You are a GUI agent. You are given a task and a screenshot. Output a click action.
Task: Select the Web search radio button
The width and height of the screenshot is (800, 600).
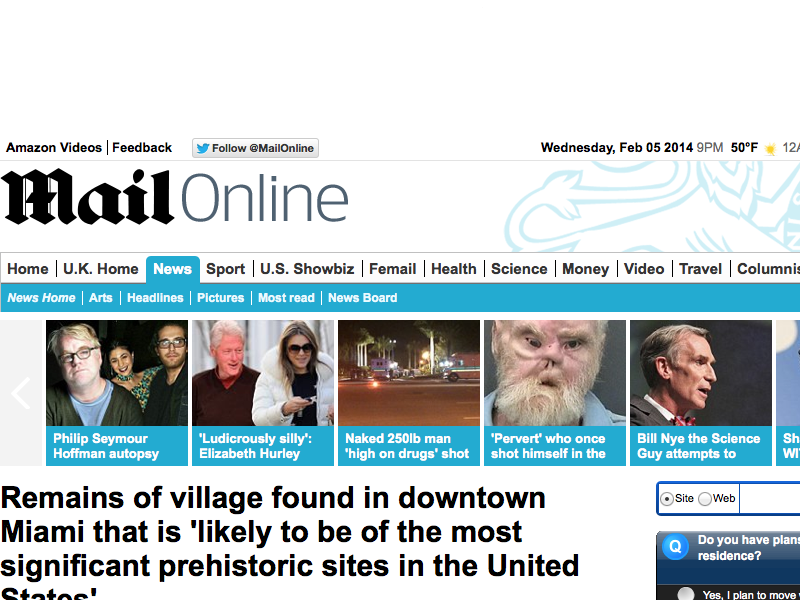[x=705, y=499]
